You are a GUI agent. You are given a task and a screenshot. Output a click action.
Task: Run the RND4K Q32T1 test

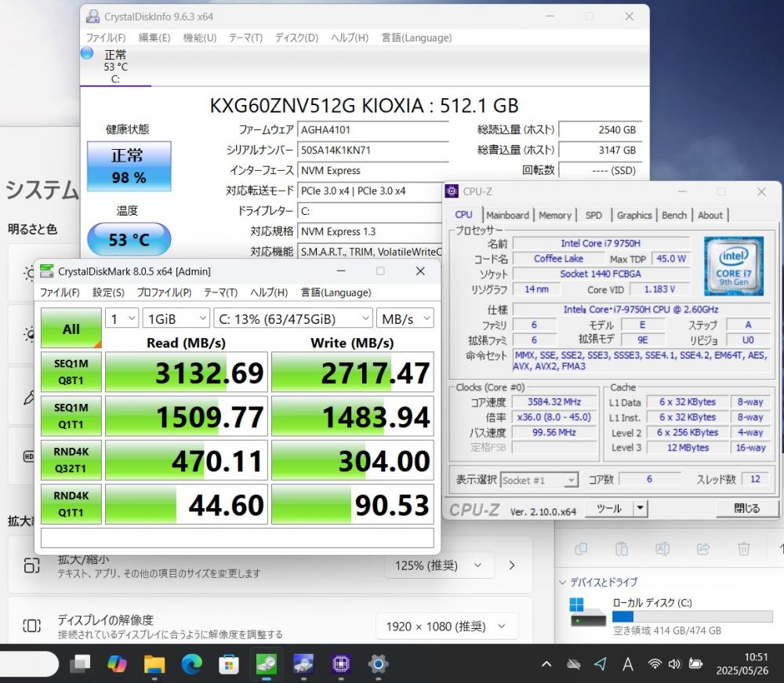point(71,460)
